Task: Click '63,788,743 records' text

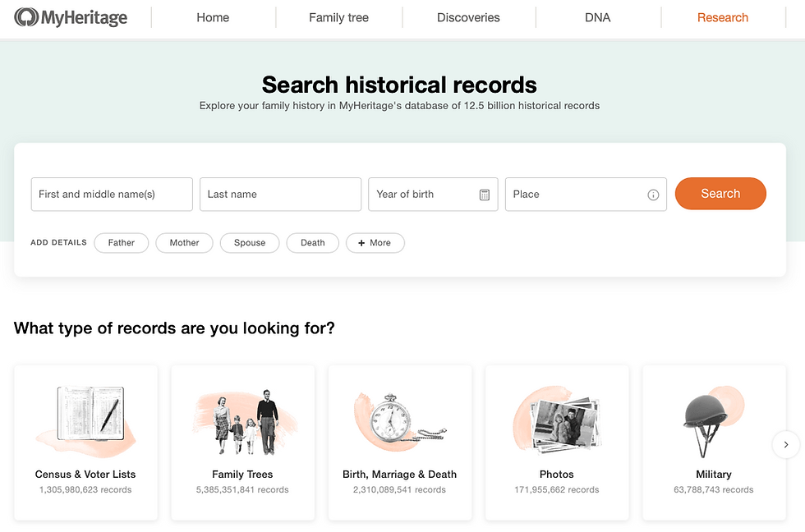Action: tap(714, 490)
